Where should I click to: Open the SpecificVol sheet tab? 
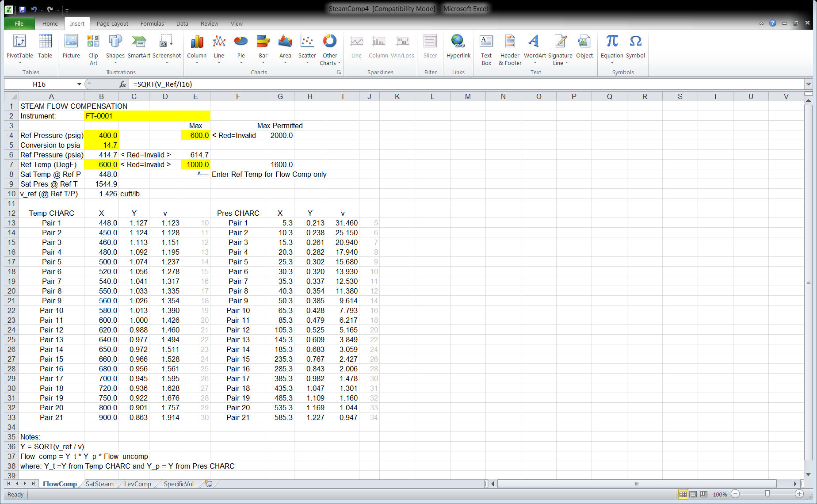coord(179,484)
